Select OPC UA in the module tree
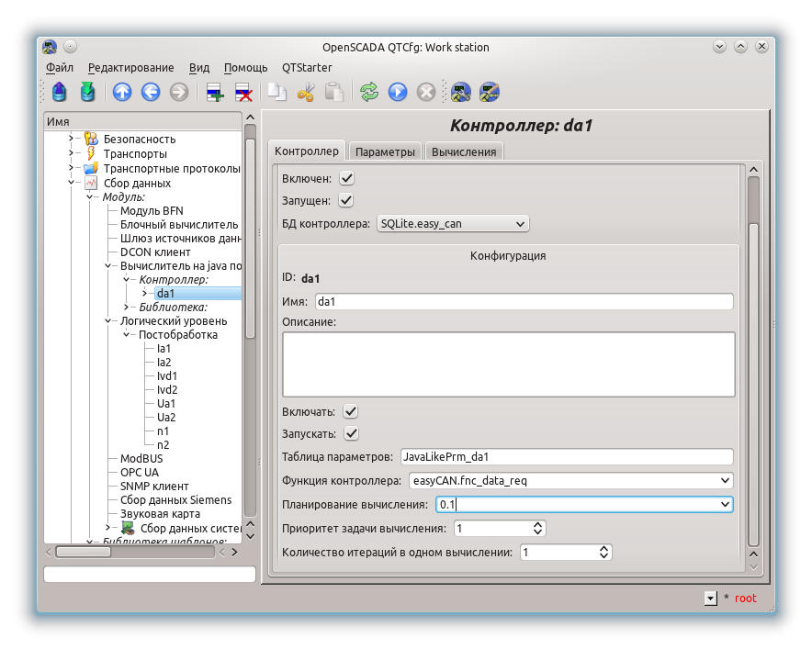812x649 pixels. point(139,473)
